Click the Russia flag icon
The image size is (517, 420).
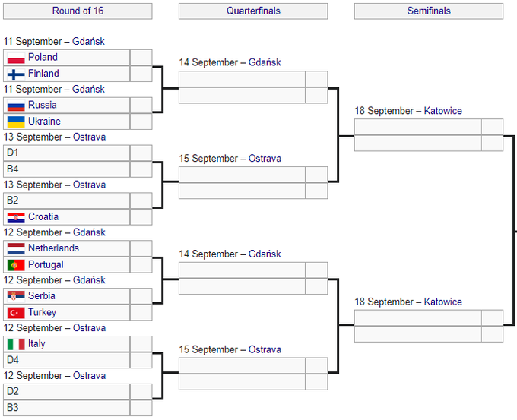click(15, 106)
